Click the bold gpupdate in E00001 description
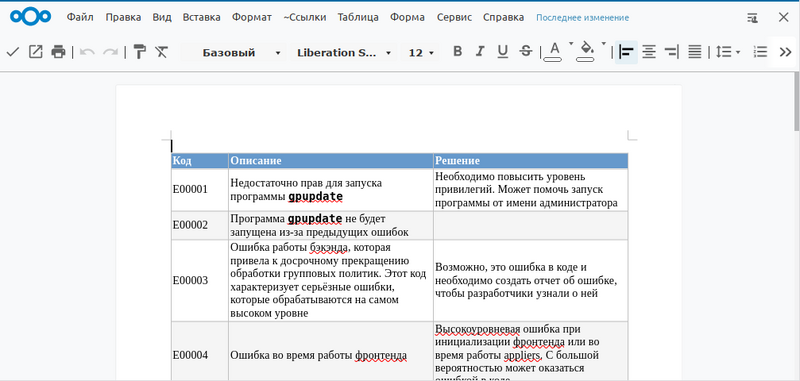Screen dimensions: 800x381 [x=315, y=196]
